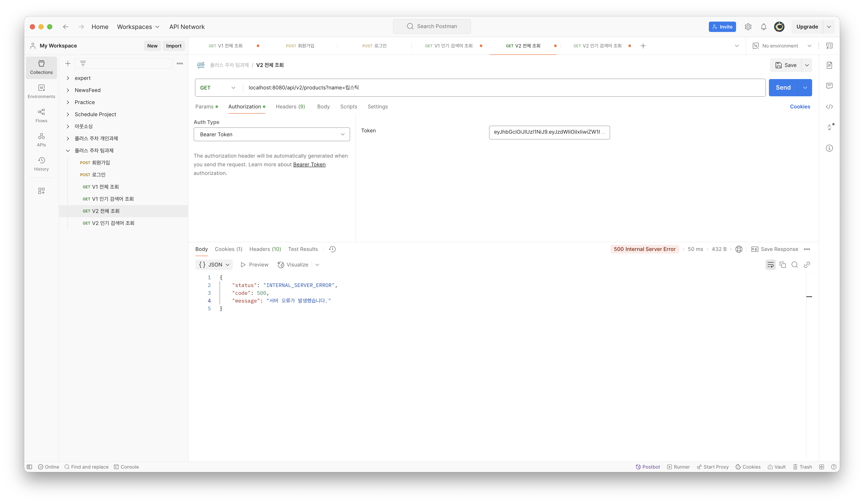Click the Send button

[783, 88]
